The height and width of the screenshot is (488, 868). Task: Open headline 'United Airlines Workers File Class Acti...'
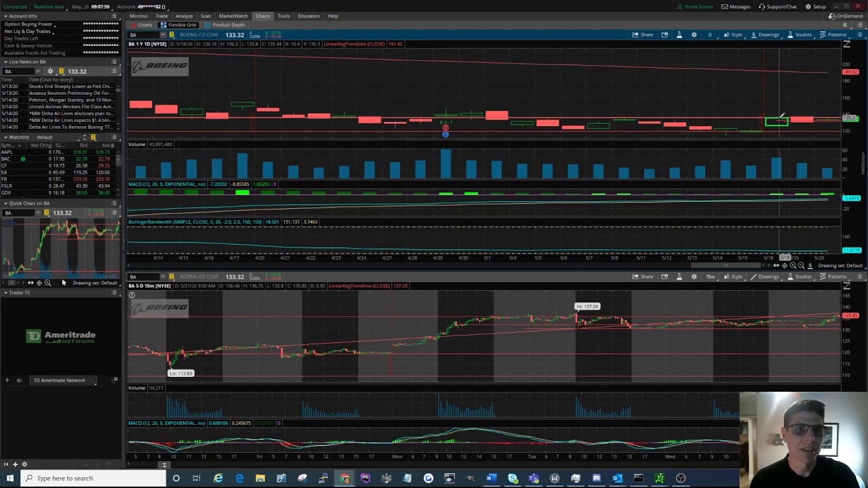(71, 106)
